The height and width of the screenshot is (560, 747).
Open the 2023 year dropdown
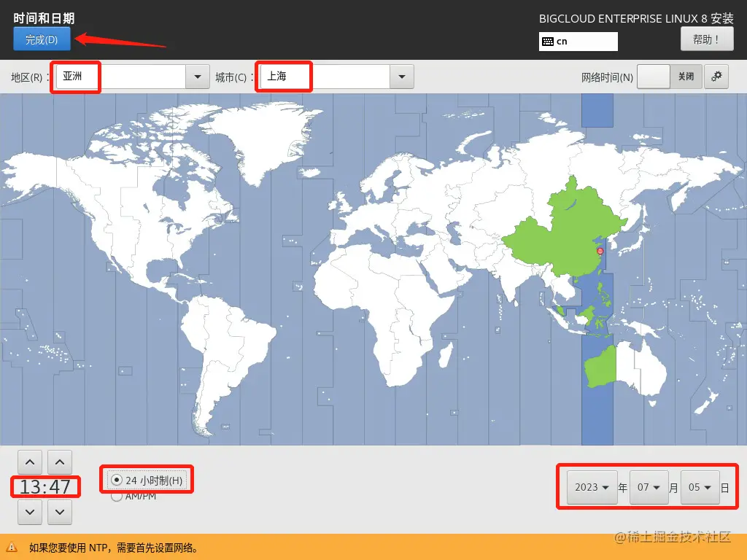592,487
